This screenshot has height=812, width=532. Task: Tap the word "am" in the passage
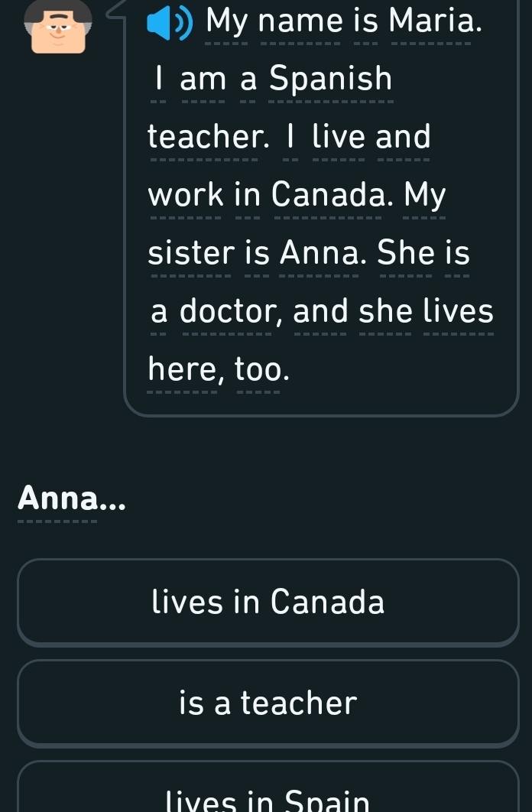(x=203, y=80)
